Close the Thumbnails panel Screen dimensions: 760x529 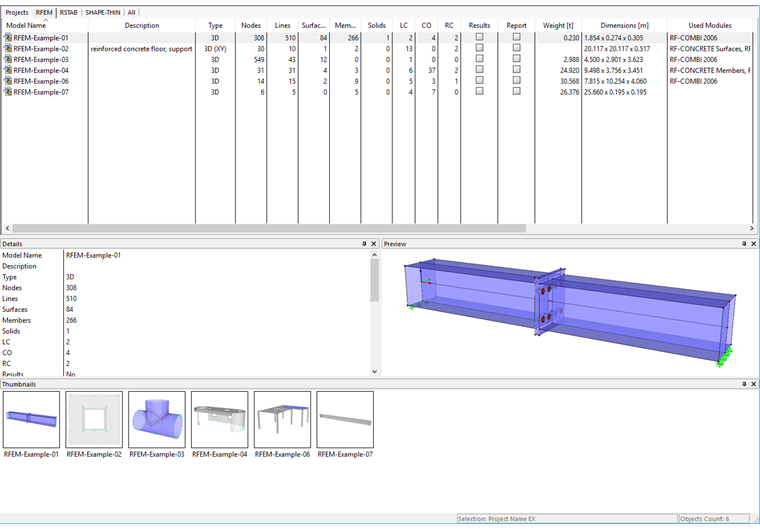coord(754,384)
